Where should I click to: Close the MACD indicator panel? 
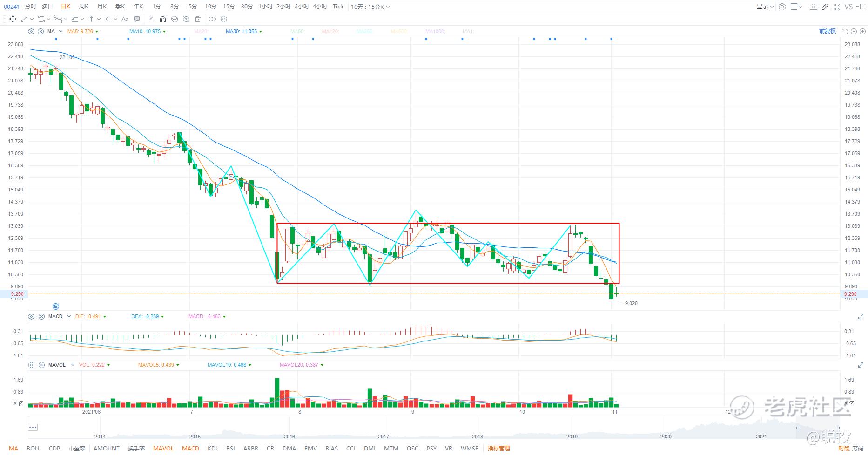[x=40, y=316]
